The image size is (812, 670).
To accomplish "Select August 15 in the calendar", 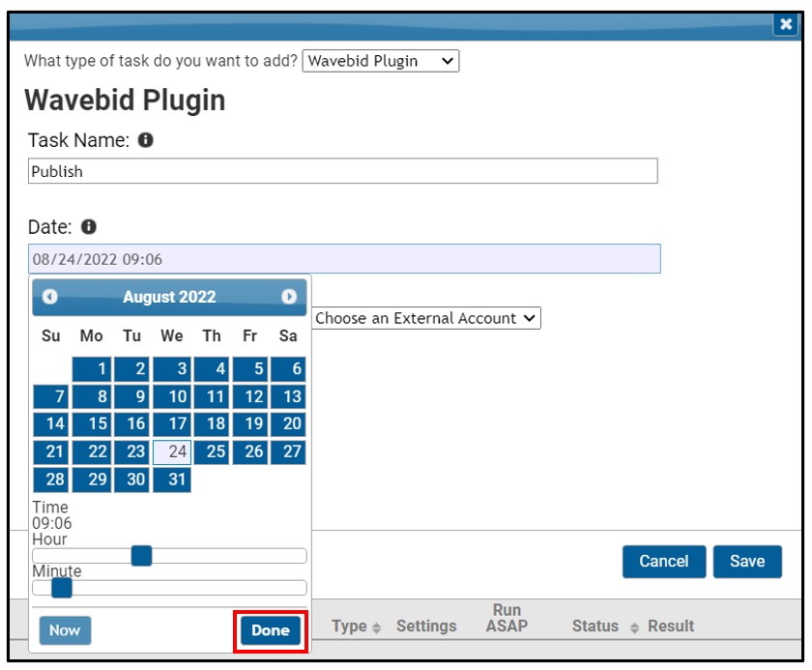I will coord(92,424).
